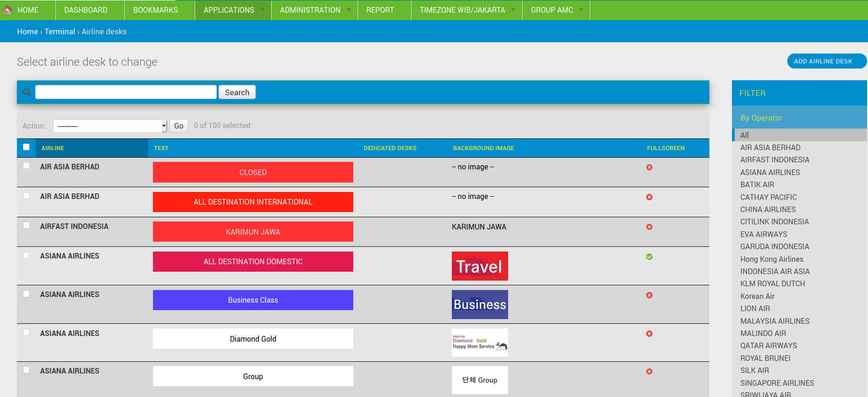868x397 pixels.
Task: Click red fullscreen icon for Group row
Action: [649, 372]
